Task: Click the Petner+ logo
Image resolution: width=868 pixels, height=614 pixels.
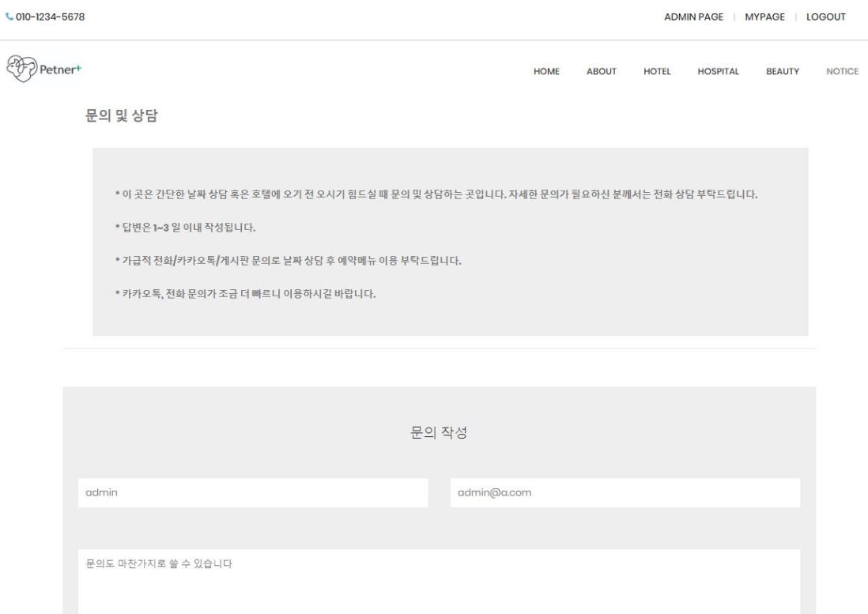Action: [x=43, y=70]
